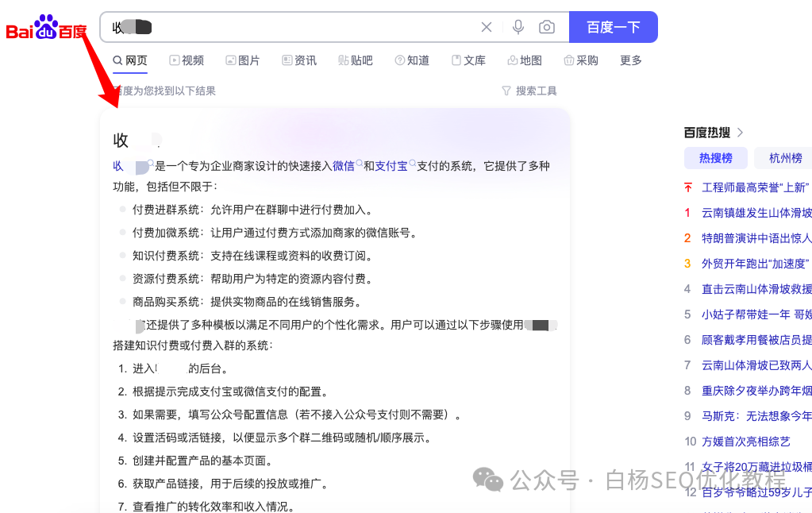Click the X to clear search input

pyautogui.click(x=486, y=26)
